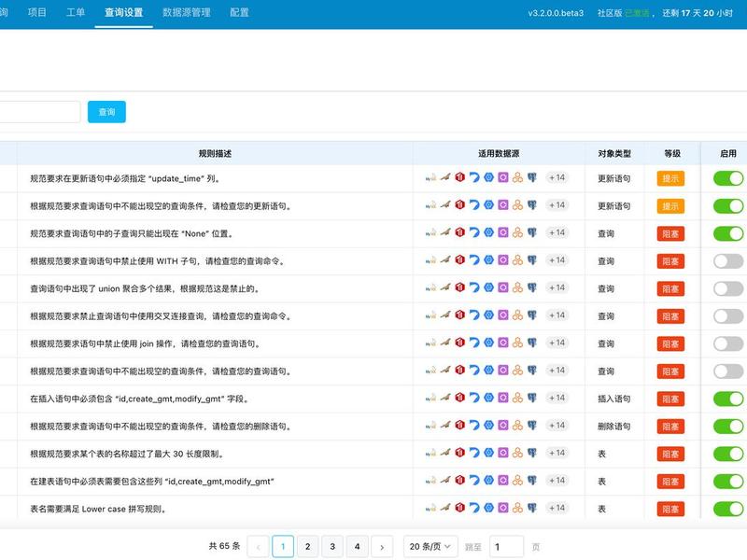Click the 跳至 page number input box
Viewport: 747px width, 560px height.
point(506,547)
